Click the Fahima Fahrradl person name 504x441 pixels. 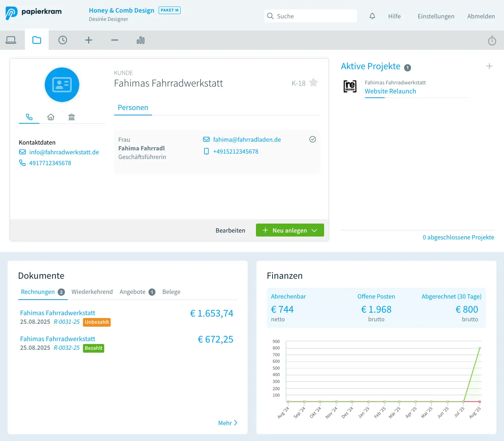pos(141,148)
